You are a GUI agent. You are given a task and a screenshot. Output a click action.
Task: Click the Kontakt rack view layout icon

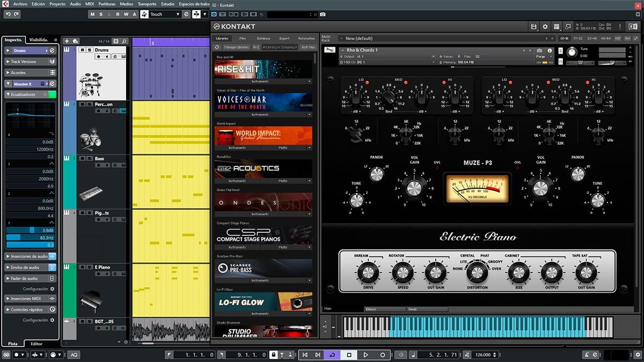click(x=557, y=26)
